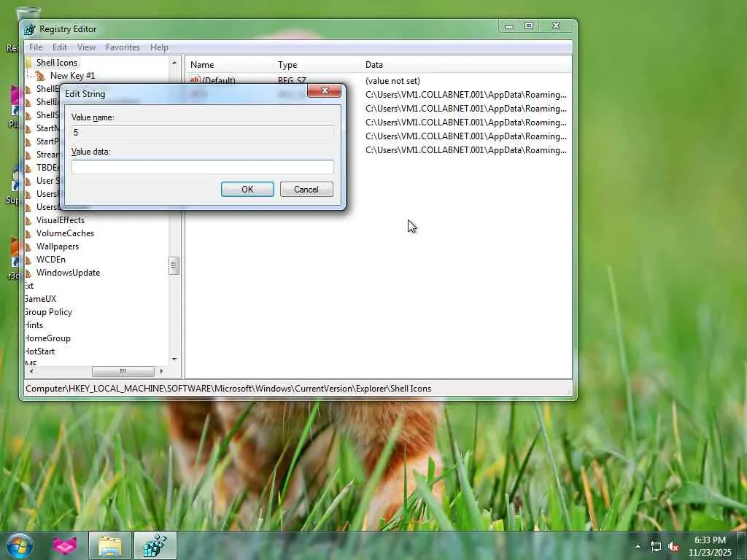Click the New Key #1 folder icon
The height and width of the screenshot is (560, 747).
pyautogui.click(x=41, y=76)
